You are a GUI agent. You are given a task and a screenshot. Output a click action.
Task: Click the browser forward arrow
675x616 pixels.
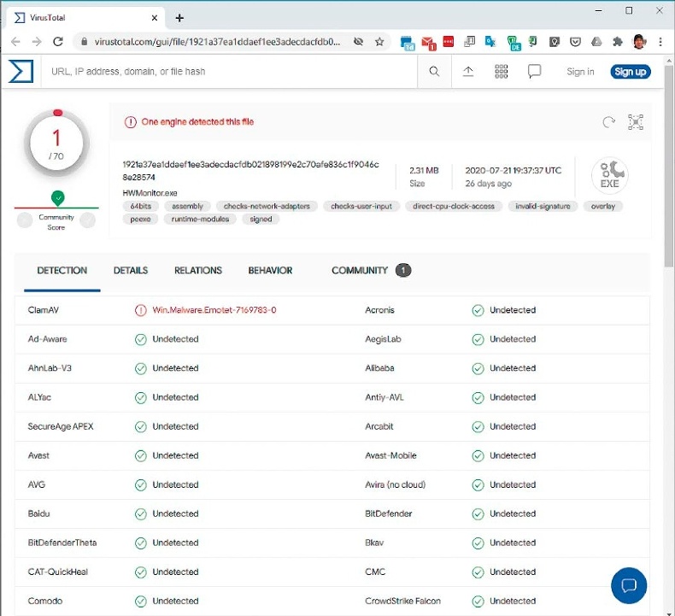point(37,42)
